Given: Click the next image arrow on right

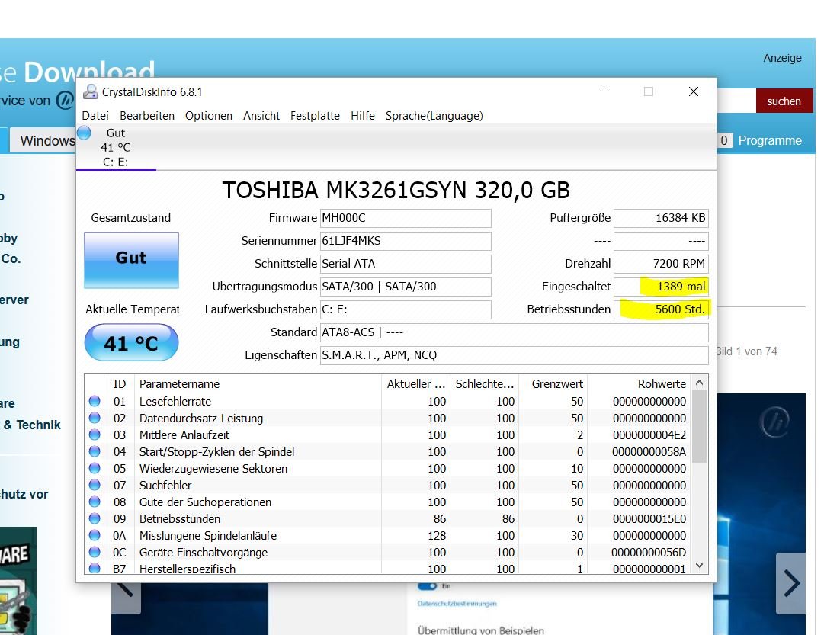Looking at the screenshot, I should (x=792, y=584).
